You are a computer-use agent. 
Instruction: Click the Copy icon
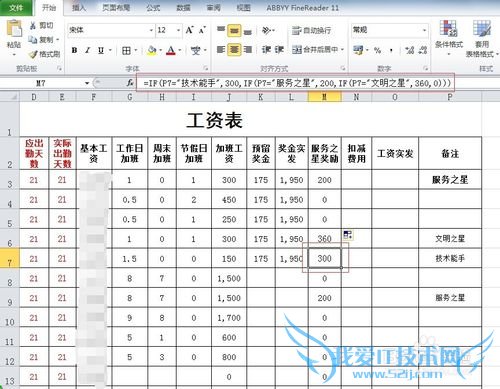click(33, 40)
